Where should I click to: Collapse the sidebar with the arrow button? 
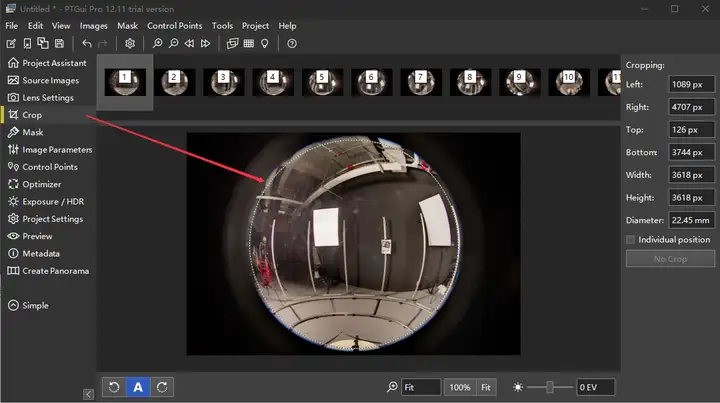coord(89,394)
